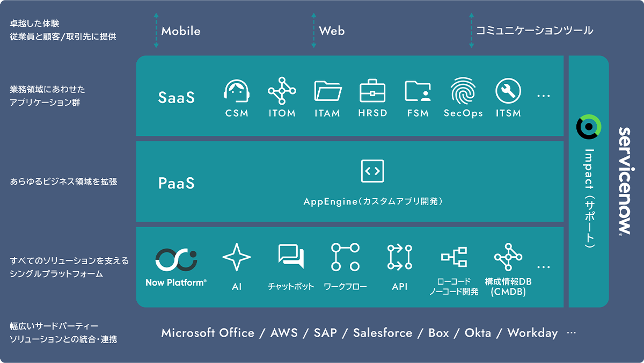The width and height of the screenshot is (644, 363).
Task: Click the PaaS layer label
Action: [x=176, y=183]
